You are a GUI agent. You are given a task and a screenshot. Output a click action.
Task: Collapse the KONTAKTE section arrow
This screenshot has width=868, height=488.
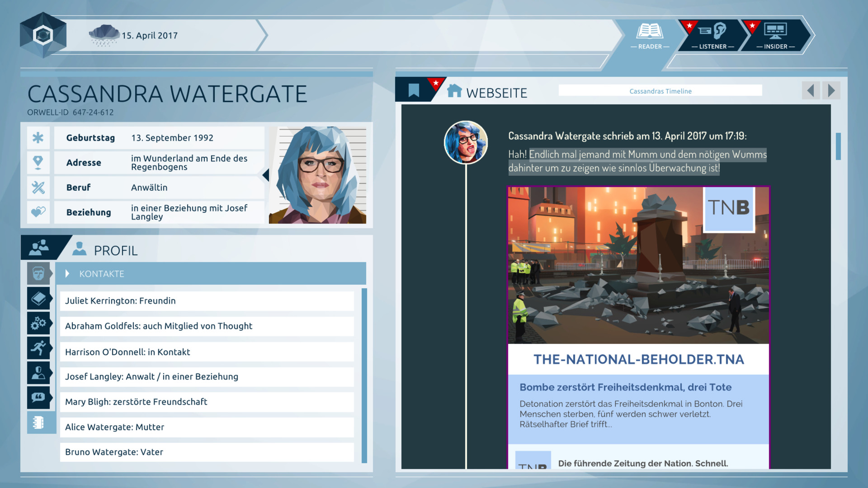[67, 274]
